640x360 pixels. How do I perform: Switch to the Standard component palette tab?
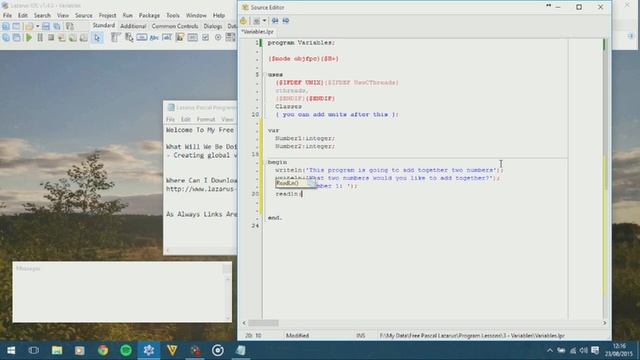click(x=104, y=26)
